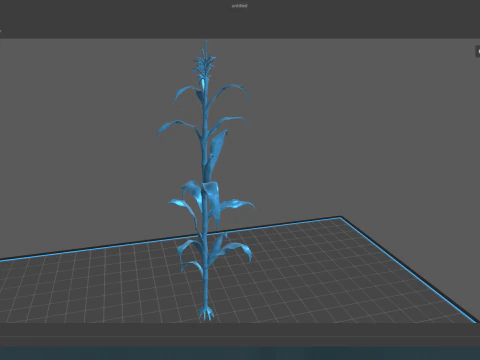
Task: Click the "untitled" window title text
Action: pyautogui.click(x=240, y=6)
